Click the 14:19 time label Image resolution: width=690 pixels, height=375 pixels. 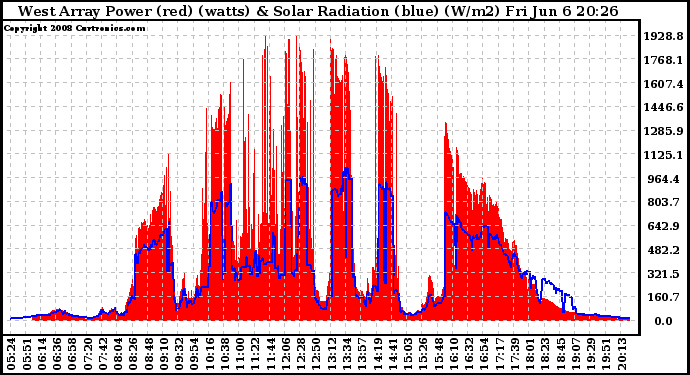pos(377,354)
